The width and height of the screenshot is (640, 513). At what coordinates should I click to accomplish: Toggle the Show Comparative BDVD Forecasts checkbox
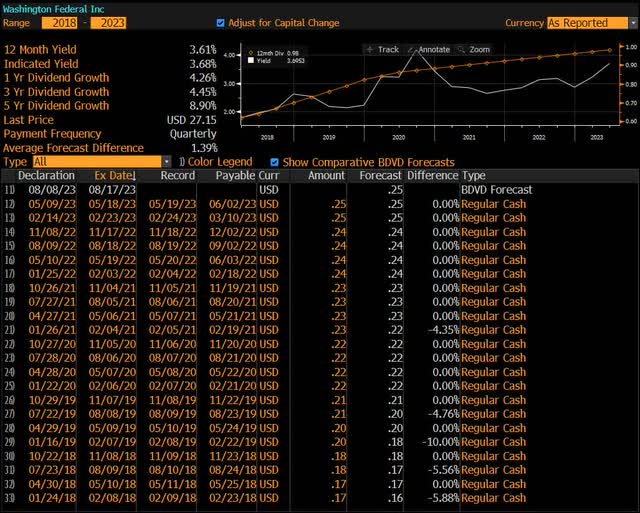click(274, 162)
